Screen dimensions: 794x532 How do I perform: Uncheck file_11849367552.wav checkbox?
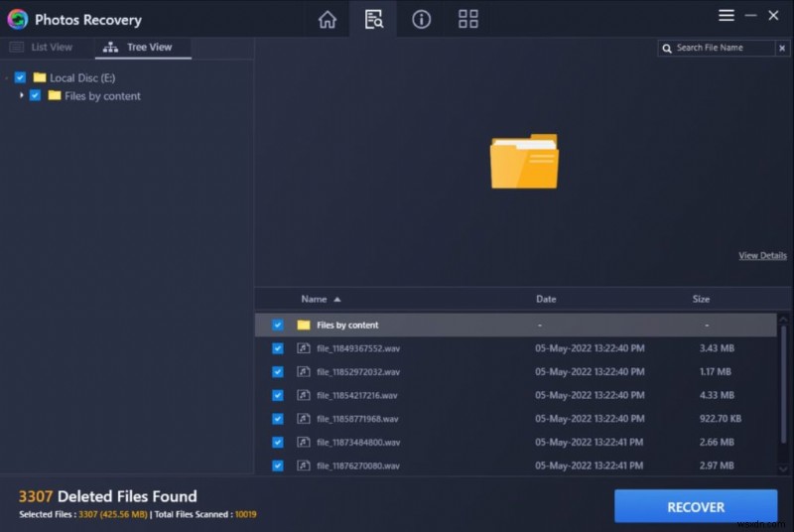[x=278, y=348]
